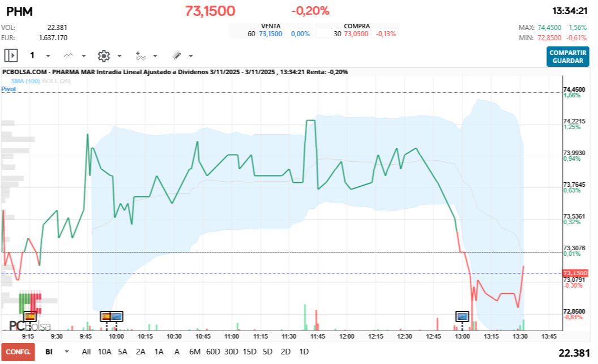Click the chart marker icon near 13:00
The height and width of the screenshot is (364, 598).
(x=462, y=316)
